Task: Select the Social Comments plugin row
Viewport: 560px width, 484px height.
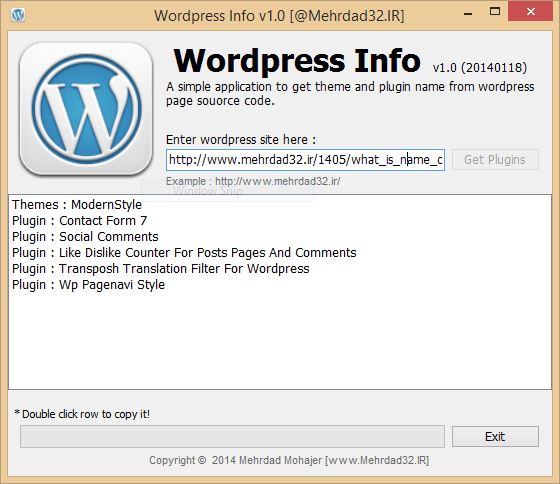Action: (280, 236)
